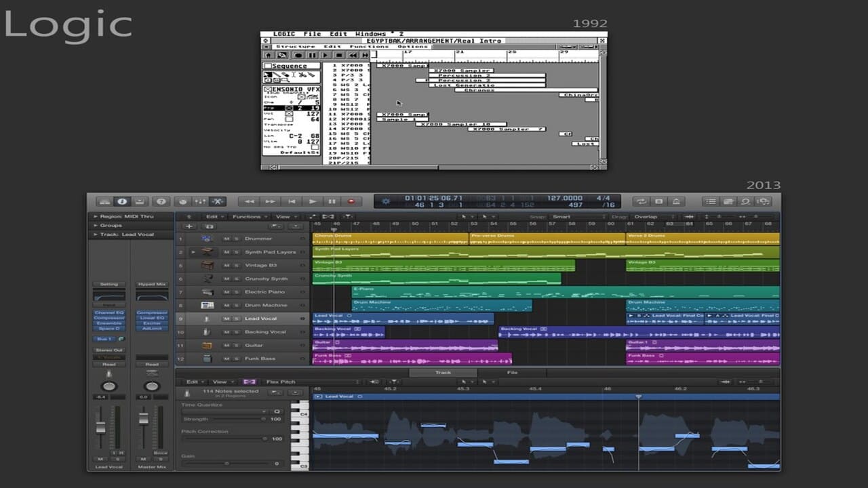Open the Hyped Mix setting menu
This screenshot has width=868, height=488.
click(152, 284)
